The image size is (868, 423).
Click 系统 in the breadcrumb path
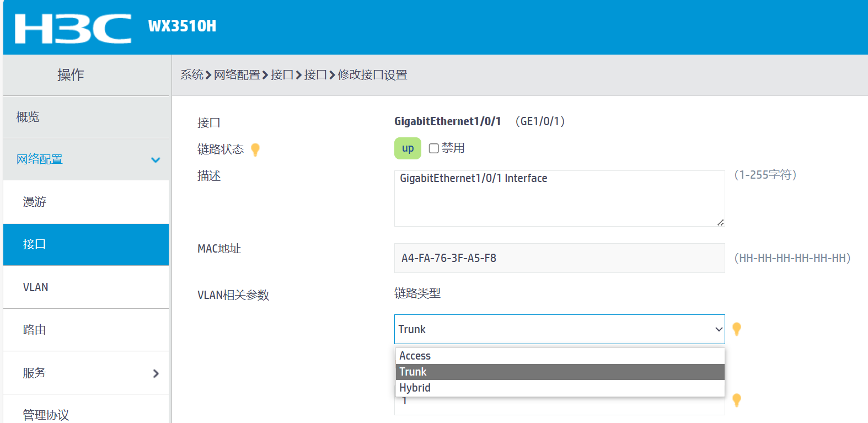point(192,75)
